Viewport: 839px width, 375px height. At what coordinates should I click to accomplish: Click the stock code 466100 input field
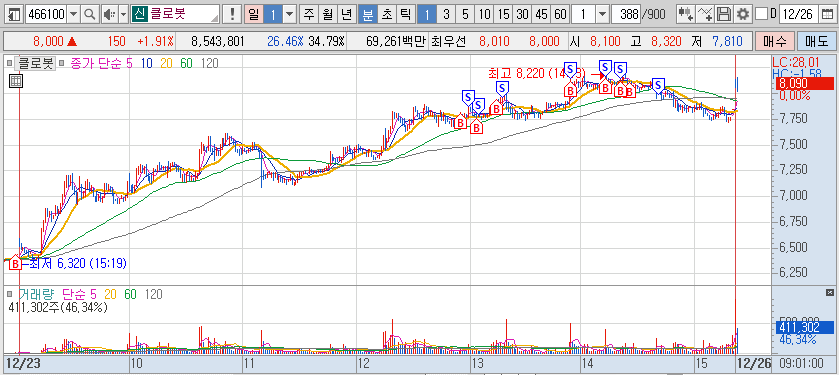[x=47, y=14]
